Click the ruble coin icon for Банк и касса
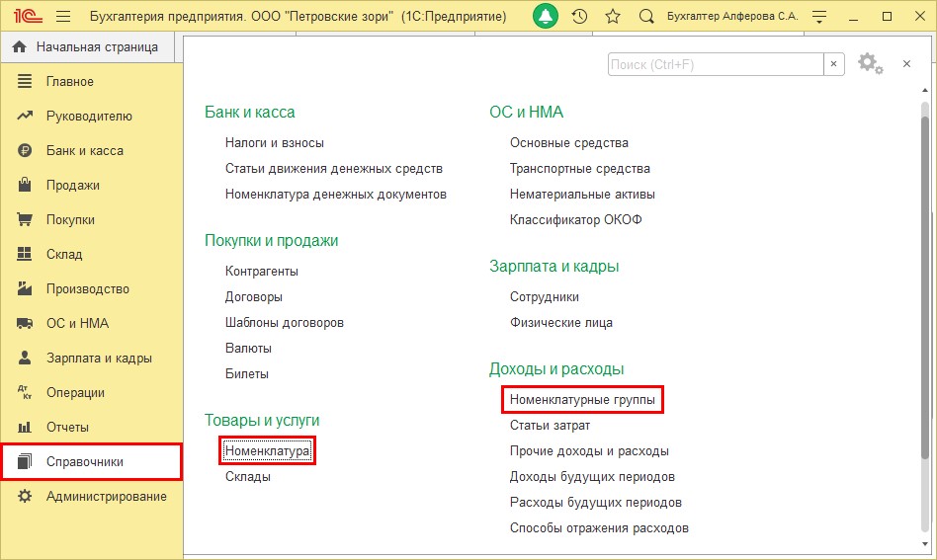Image resolution: width=937 pixels, height=560 pixels. pyautogui.click(x=25, y=150)
